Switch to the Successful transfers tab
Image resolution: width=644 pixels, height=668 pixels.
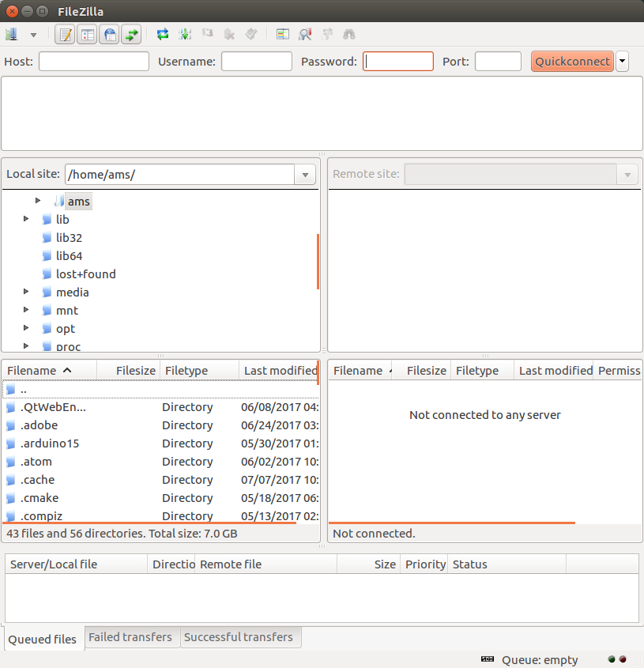(240, 637)
